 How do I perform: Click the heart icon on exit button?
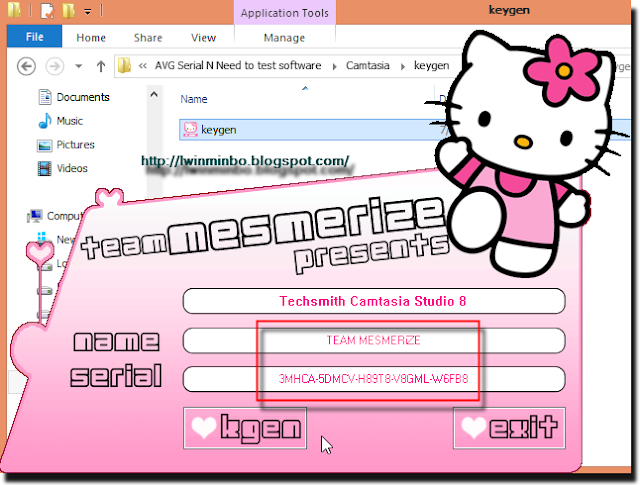coord(473,427)
